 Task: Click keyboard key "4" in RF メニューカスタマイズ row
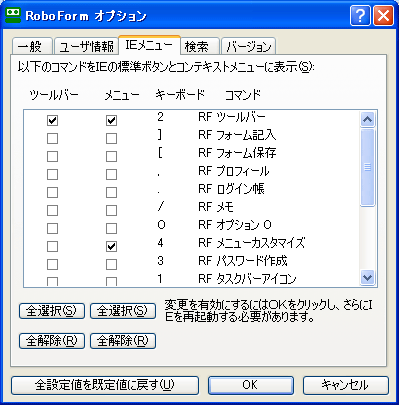coord(161,243)
